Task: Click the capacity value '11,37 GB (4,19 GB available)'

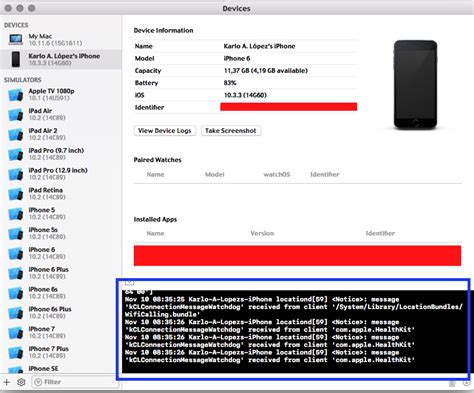Action: click(266, 71)
